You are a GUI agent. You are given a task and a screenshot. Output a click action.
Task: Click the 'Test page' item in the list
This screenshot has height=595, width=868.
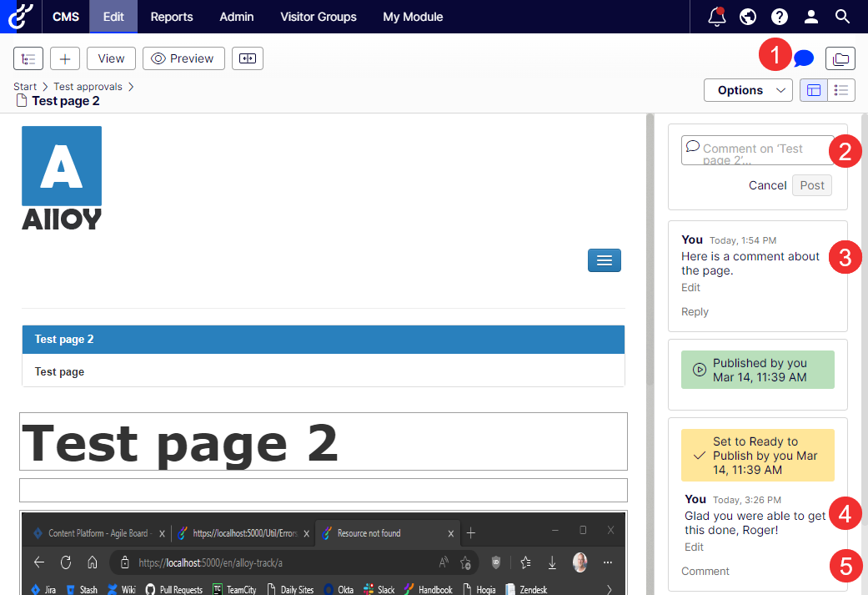[324, 371]
